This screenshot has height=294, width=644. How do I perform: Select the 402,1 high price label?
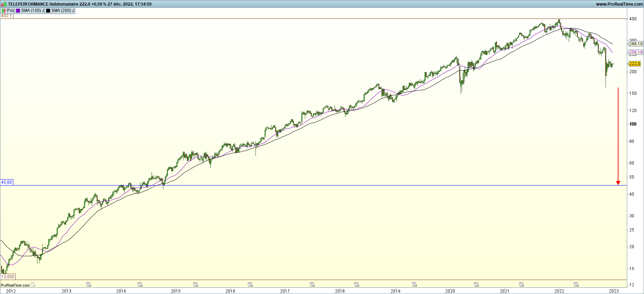tap(6, 16)
